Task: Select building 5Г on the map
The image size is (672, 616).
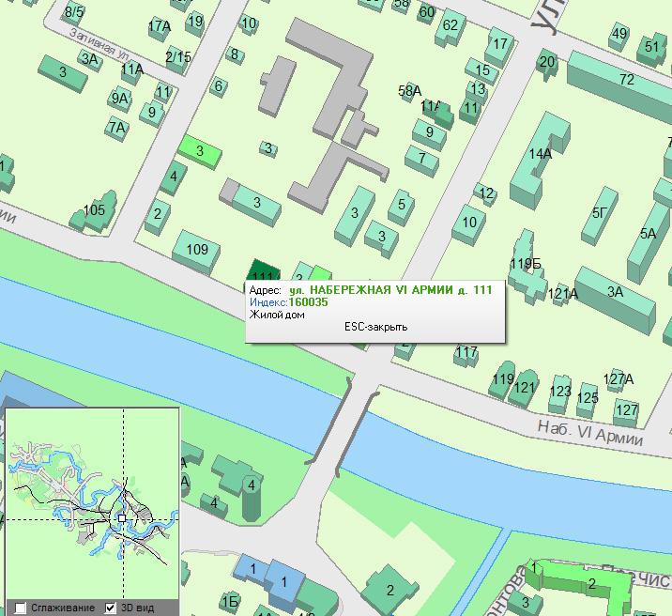Action: click(x=599, y=213)
